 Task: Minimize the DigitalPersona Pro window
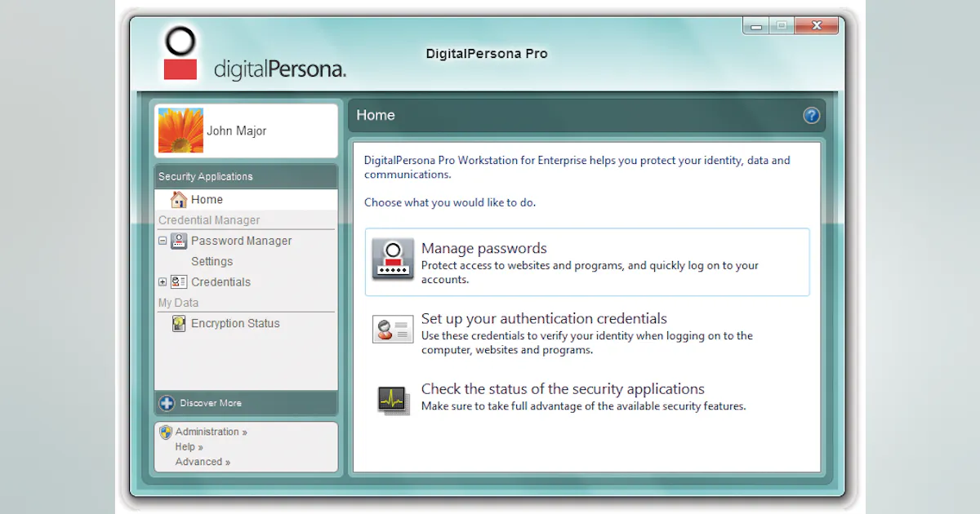756,26
